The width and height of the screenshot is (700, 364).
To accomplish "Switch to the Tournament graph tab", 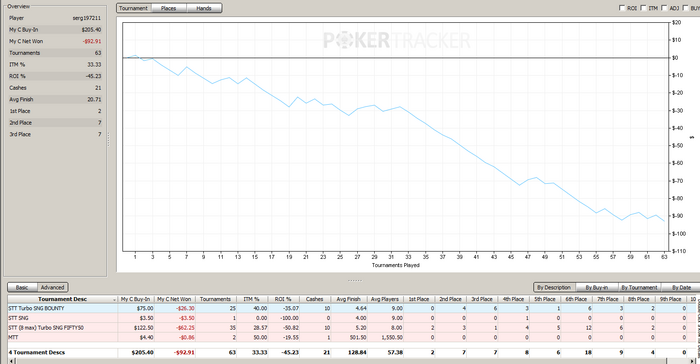I will tap(133, 8).
